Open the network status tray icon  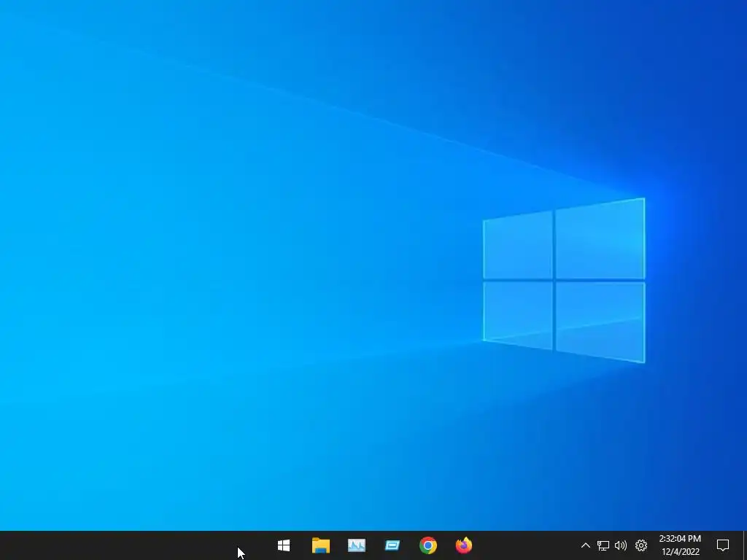pos(603,545)
